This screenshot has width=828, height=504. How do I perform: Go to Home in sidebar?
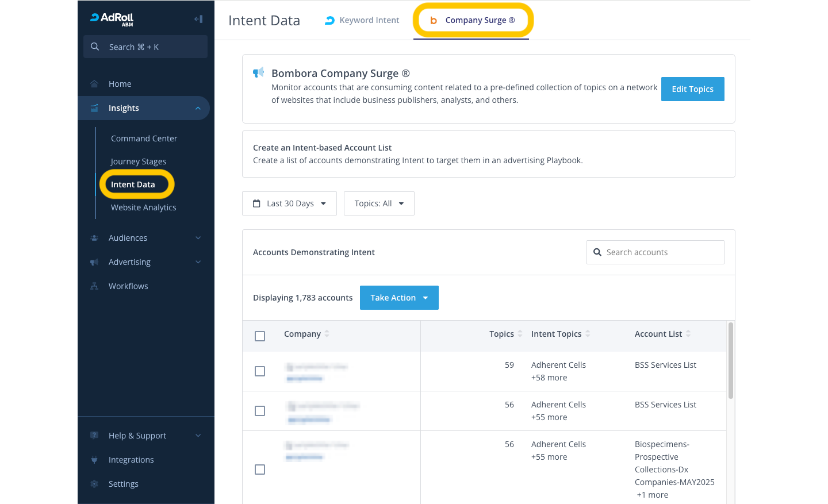(x=120, y=84)
